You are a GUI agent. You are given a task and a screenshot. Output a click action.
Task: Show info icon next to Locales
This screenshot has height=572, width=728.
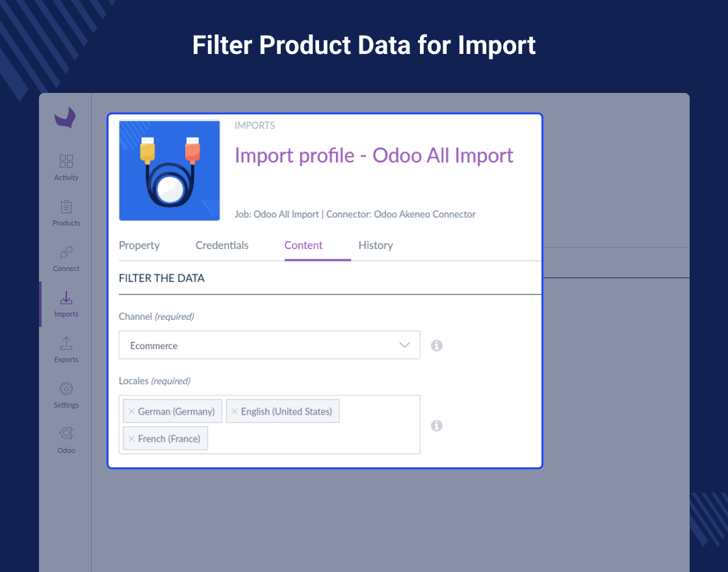pos(436,426)
